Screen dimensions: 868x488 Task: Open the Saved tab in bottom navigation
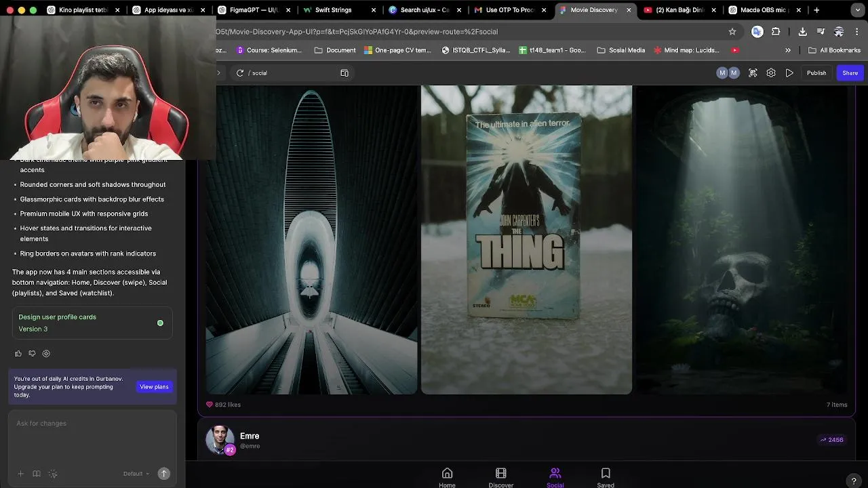coord(606,477)
